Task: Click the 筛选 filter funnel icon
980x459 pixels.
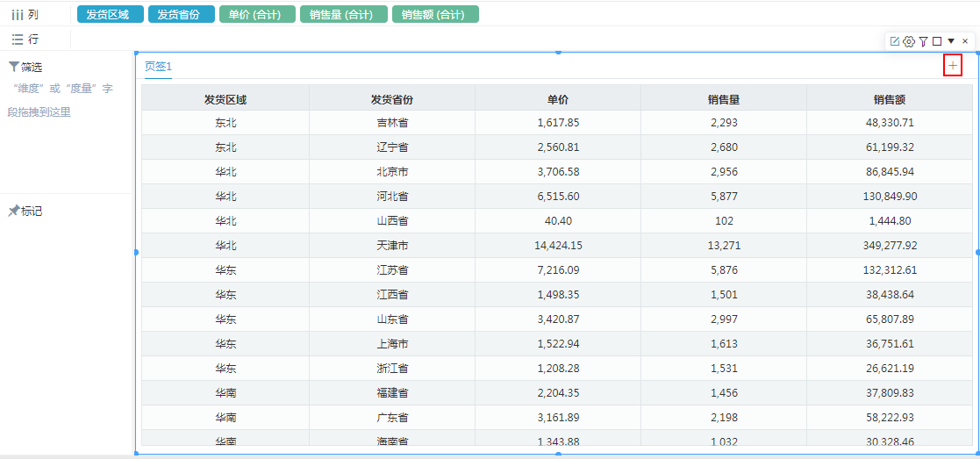Action: 14,67
